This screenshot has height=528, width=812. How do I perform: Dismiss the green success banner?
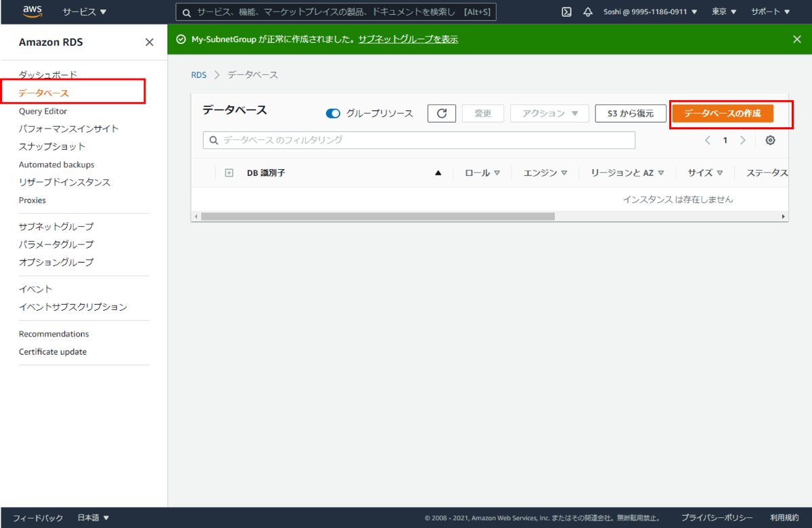(x=797, y=39)
